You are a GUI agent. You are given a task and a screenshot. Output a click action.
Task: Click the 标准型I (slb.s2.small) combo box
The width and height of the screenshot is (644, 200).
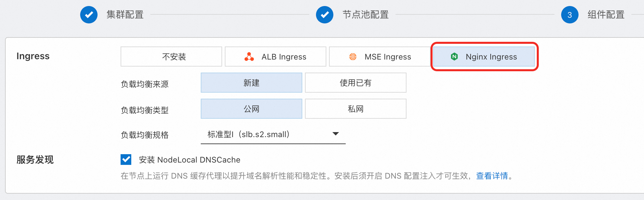pyautogui.click(x=273, y=134)
